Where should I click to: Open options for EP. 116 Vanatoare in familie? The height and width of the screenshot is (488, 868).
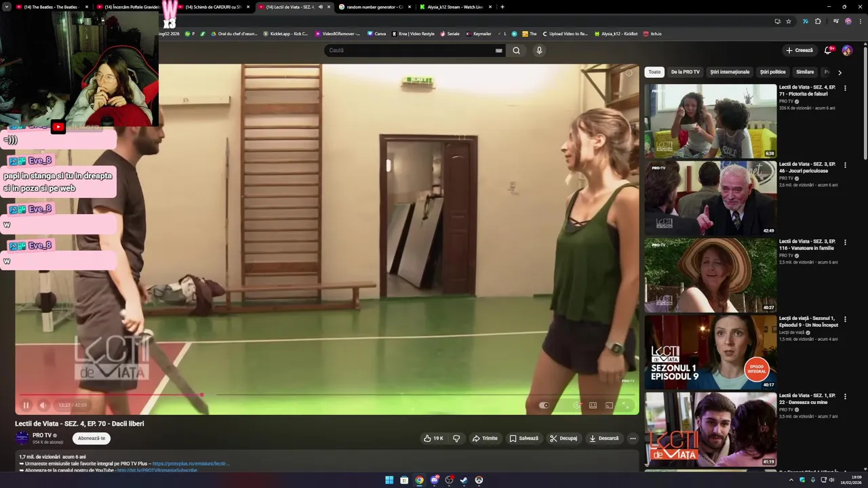coord(845,243)
